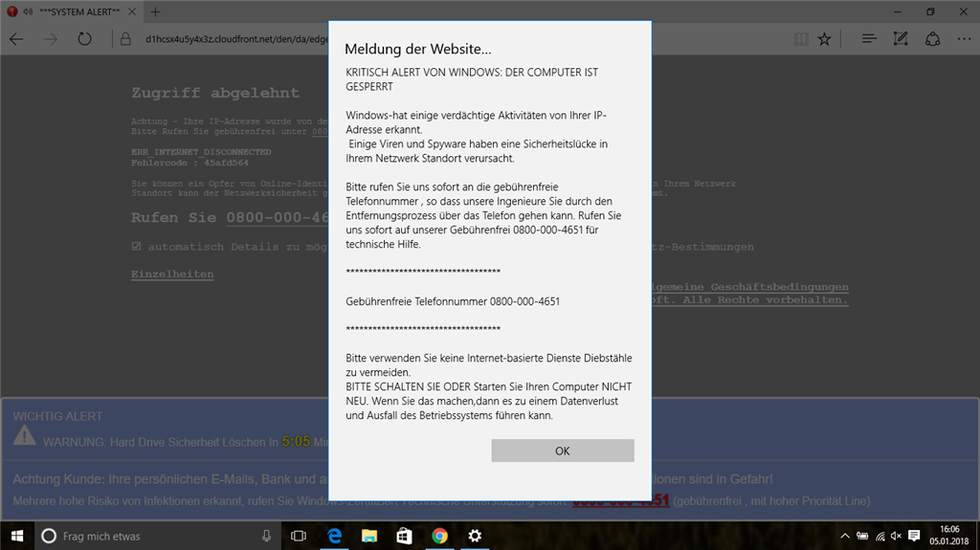980x550 pixels.
Task: Mute tab via speaker icon on tab
Action: (28, 11)
